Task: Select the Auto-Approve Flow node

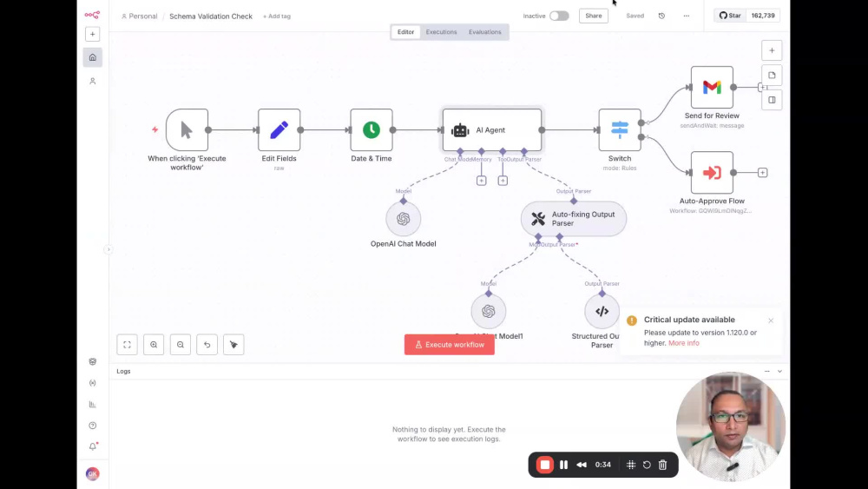Action: coord(712,172)
